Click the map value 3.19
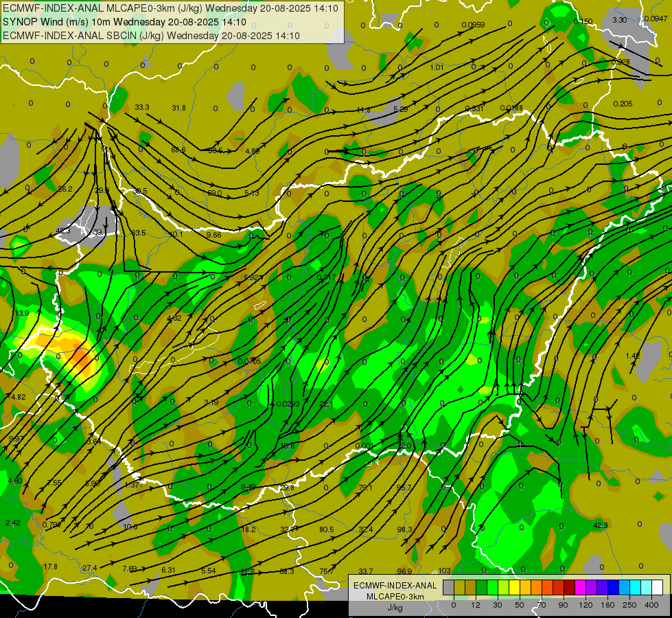The image size is (672, 618). [x=211, y=402]
